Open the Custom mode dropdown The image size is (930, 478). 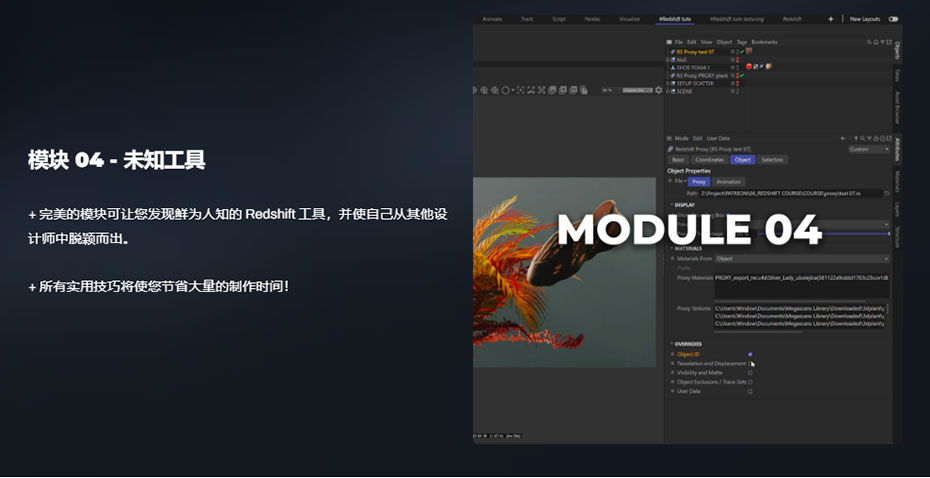tap(869, 149)
